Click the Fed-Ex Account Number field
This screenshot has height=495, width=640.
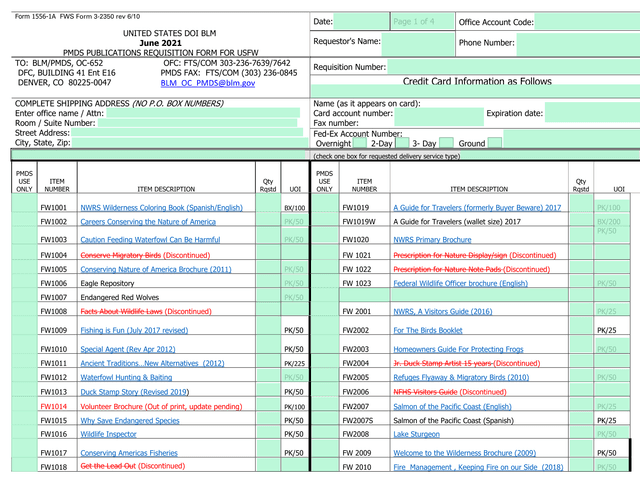coord(571,138)
